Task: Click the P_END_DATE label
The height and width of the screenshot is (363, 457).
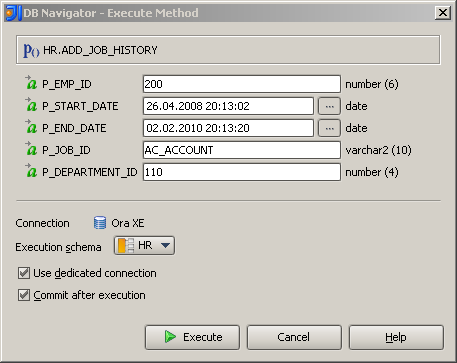Action: tap(74, 128)
